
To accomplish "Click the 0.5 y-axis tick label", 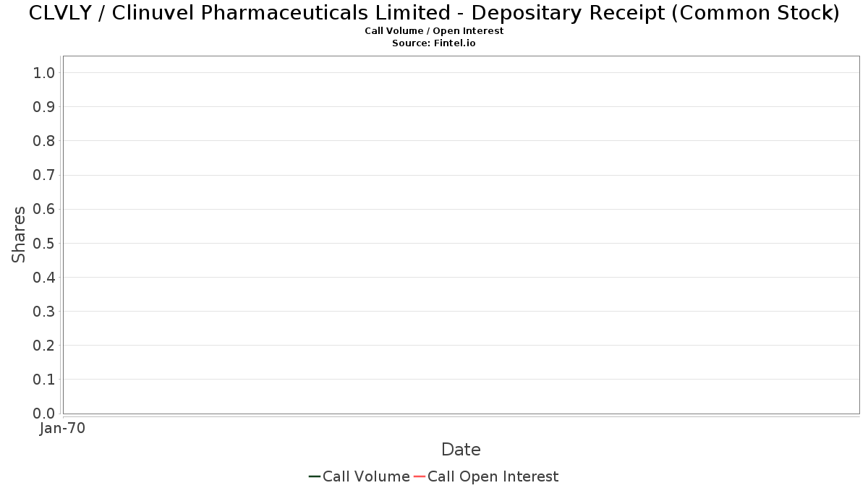I will [x=44, y=243].
